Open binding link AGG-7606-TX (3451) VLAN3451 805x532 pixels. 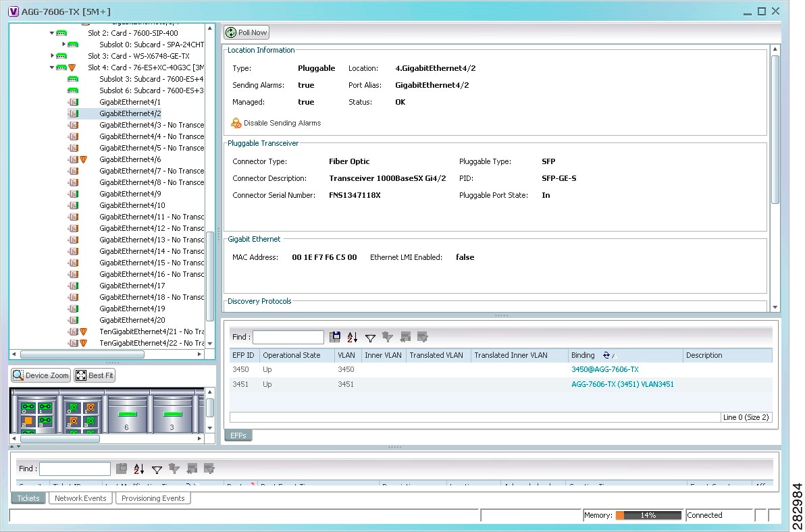(x=623, y=384)
